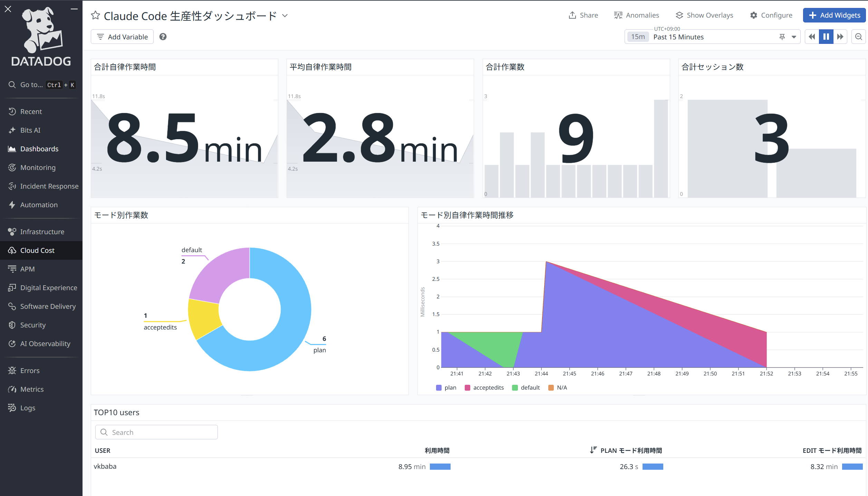Close the sidebar with X icon
This screenshot has height=496, width=868.
click(8, 9)
